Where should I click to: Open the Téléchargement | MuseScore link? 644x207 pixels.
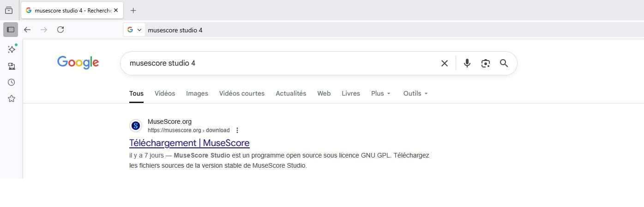(x=189, y=143)
